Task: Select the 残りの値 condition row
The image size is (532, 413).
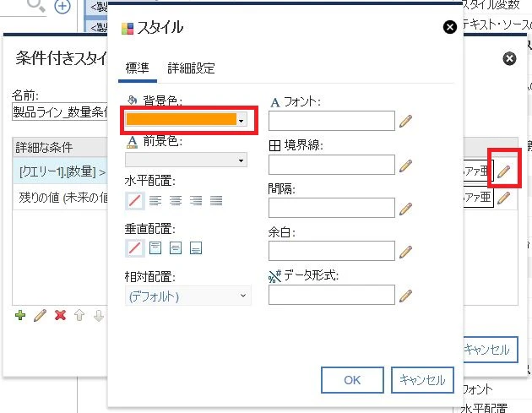Action: [x=61, y=197]
